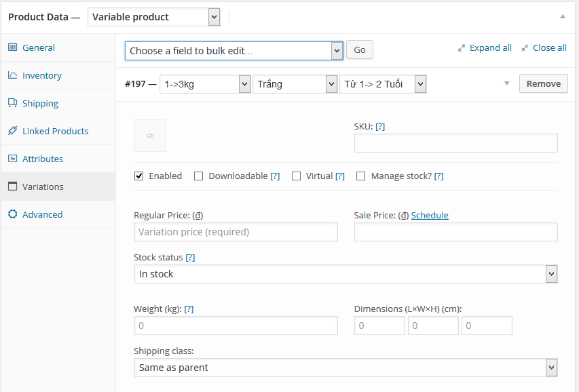
Task: Click the Attributes list icon
Action: tap(12, 159)
